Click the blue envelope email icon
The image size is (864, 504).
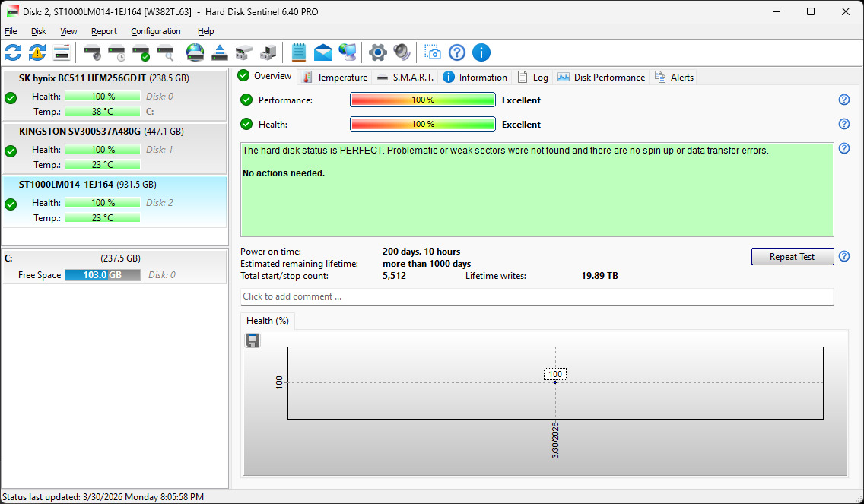tap(323, 53)
